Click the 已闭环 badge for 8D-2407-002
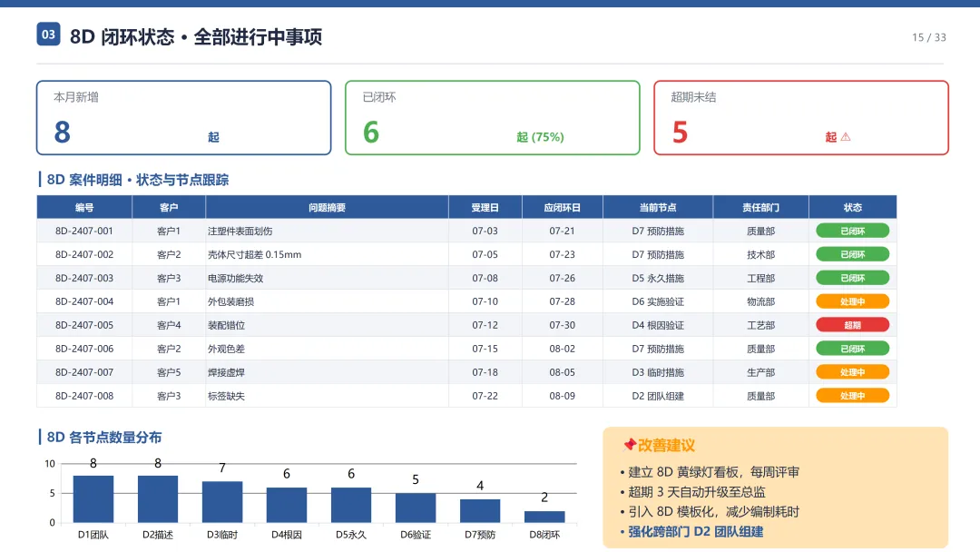Viewport: 980px width, 552px height. pyautogui.click(x=852, y=254)
